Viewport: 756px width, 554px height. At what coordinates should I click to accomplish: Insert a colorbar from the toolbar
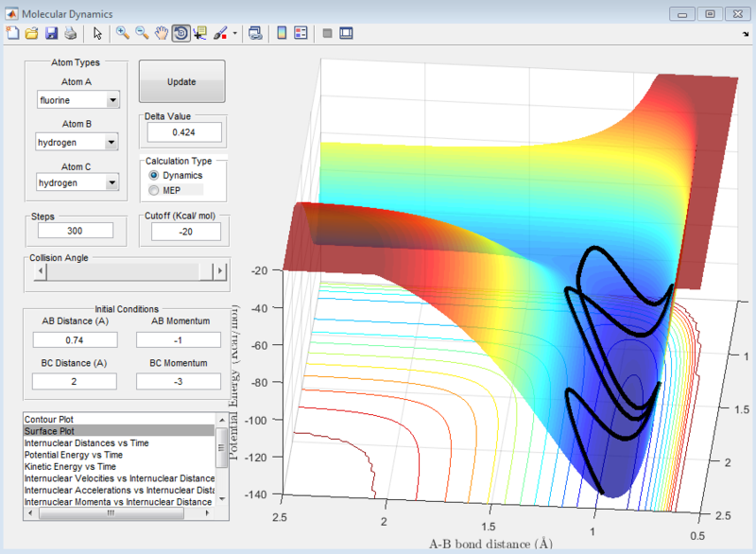pyautogui.click(x=281, y=33)
